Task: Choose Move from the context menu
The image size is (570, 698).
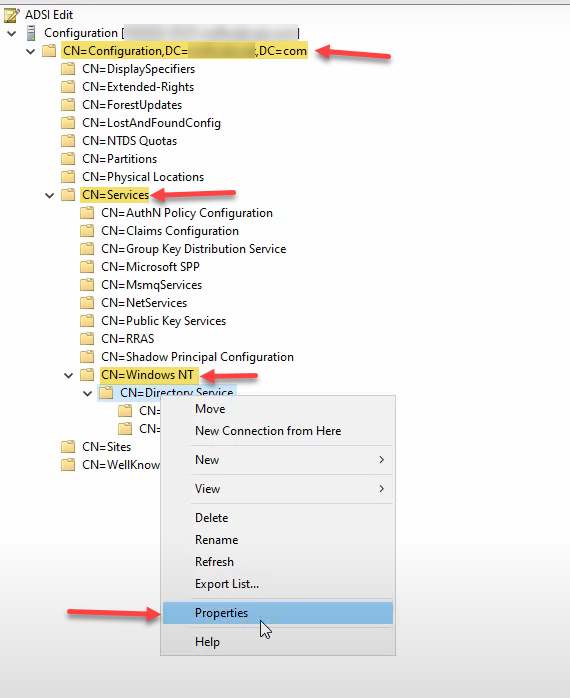Action: coord(278,409)
